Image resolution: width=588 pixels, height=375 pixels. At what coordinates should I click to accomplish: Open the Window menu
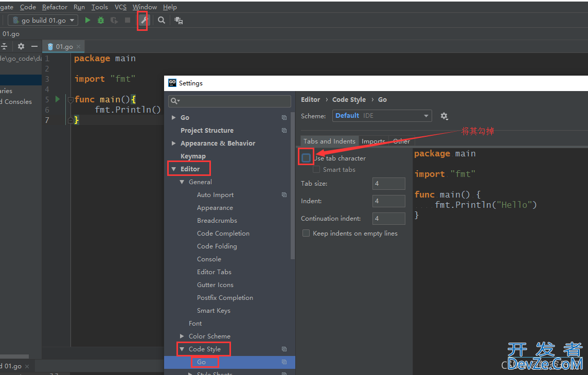[x=145, y=7]
